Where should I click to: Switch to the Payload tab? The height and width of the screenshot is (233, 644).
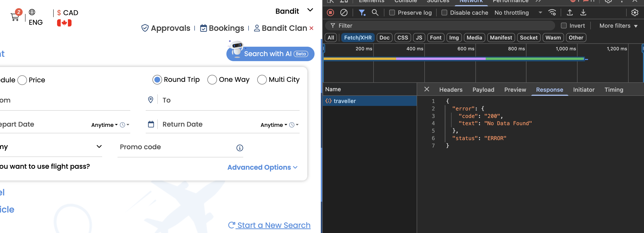pyautogui.click(x=483, y=90)
